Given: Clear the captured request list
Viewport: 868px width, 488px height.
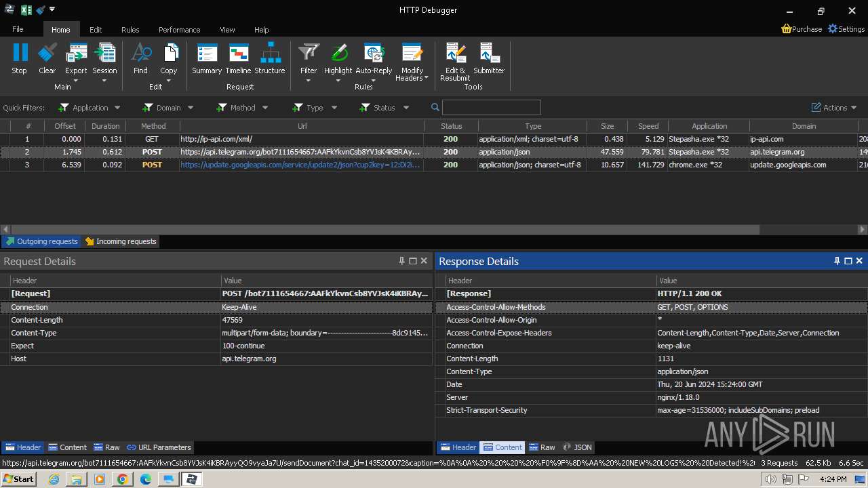Looking at the screenshot, I should (47, 53).
